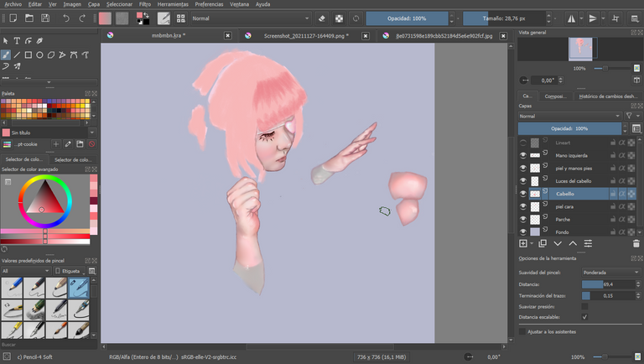Open the Capa menu
Screen dimensions: 644x364
click(94, 4)
